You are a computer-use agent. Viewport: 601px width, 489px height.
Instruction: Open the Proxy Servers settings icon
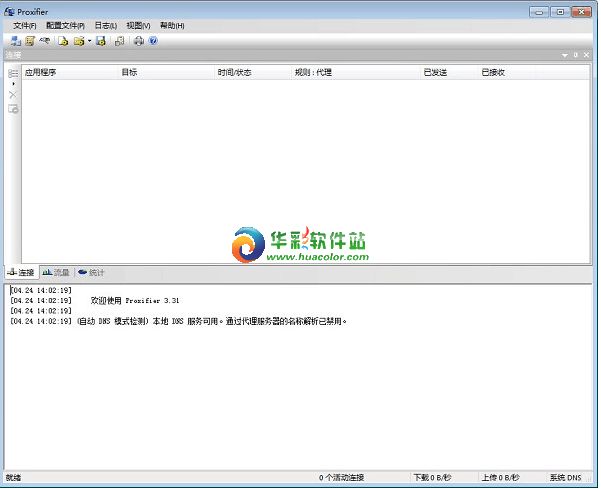[x=15, y=41]
